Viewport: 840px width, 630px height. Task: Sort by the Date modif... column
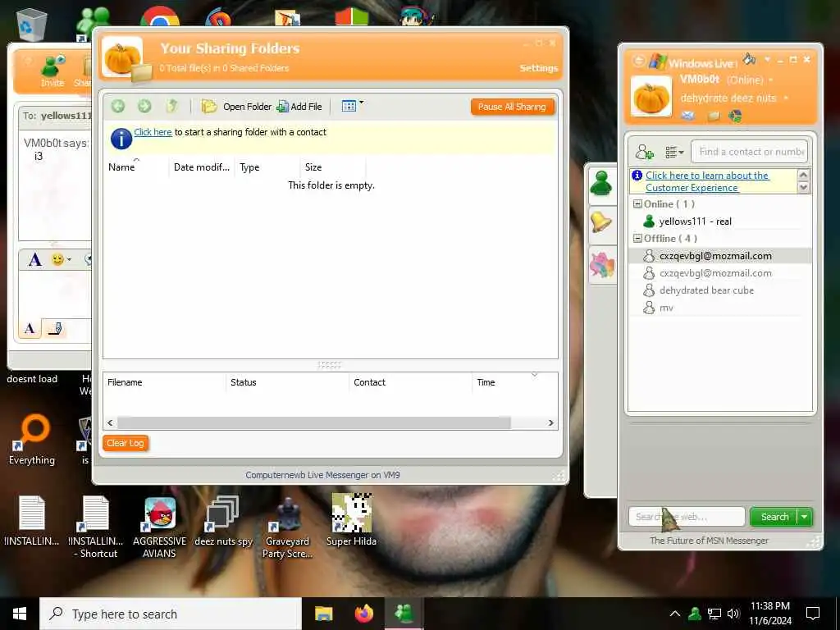tap(202, 167)
